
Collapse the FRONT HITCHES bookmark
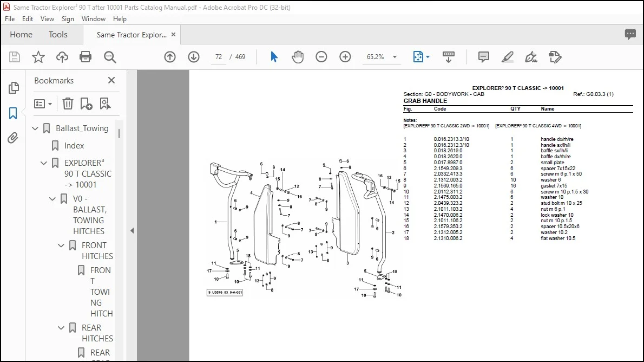pyautogui.click(x=61, y=245)
